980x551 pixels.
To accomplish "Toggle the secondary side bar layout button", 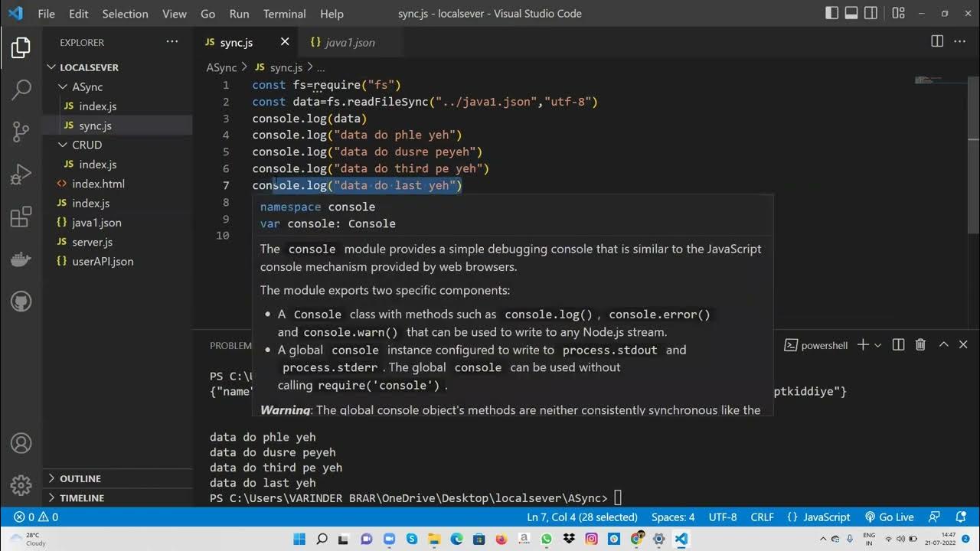I will pyautogui.click(x=871, y=13).
